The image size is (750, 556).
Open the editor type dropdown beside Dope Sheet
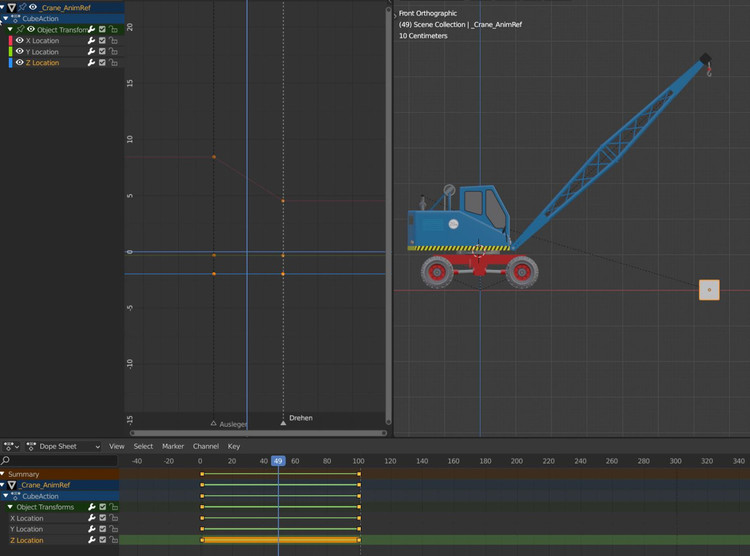tap(11, 446)
